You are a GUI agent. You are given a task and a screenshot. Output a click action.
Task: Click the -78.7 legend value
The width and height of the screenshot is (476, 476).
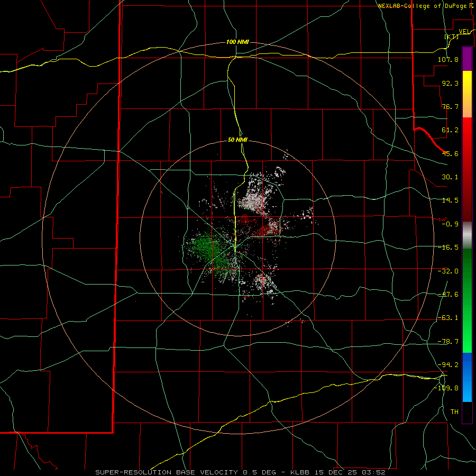click(448, 341)
